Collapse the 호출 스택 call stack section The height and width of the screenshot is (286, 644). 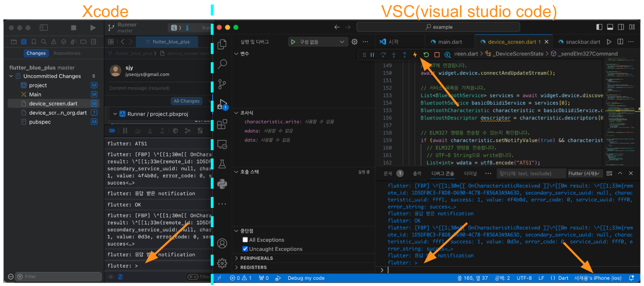point(236,172)
